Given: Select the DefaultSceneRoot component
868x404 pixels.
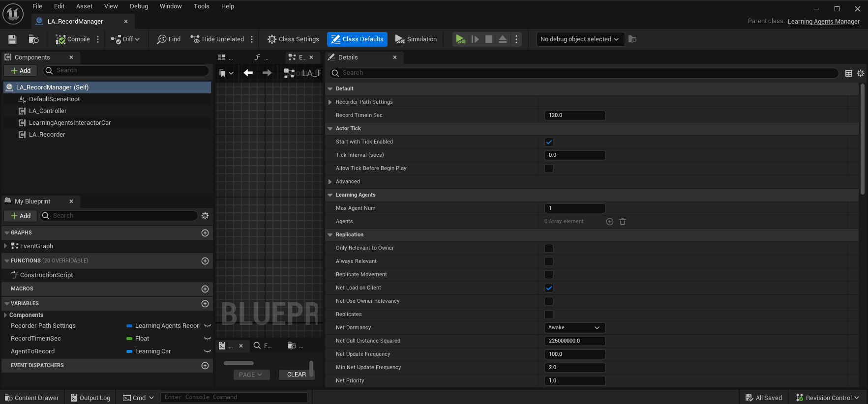Looking at the screenshot, I should pos(54,99).
